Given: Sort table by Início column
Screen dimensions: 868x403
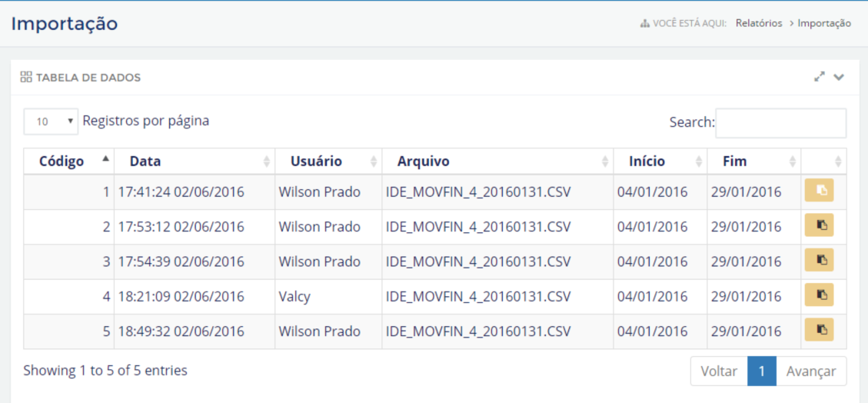Looking at the screenshot, I should [x=660, y=162].
